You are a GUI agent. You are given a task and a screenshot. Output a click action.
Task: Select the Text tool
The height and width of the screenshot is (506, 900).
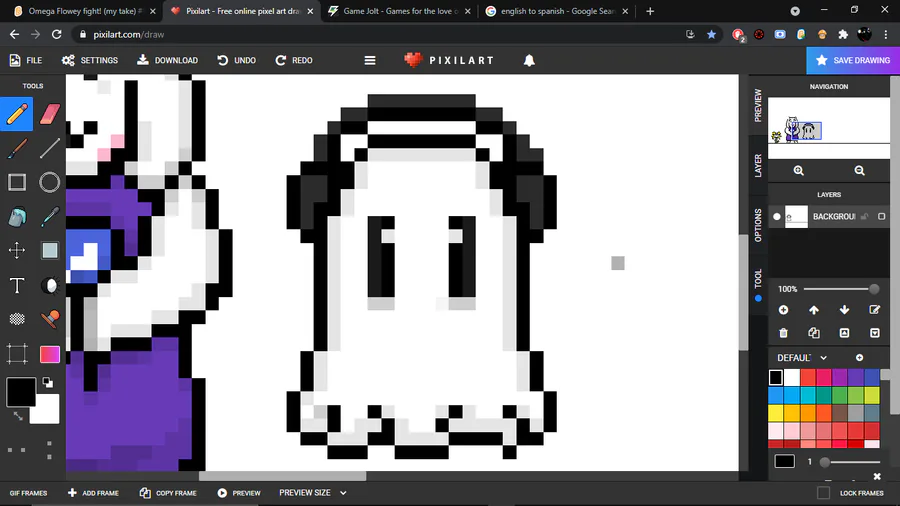click(x=17, y=285)
